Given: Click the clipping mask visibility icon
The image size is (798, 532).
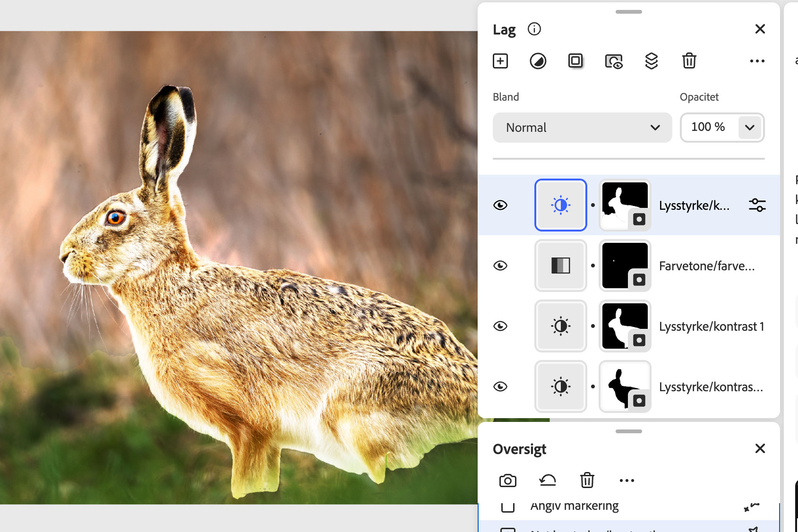Looking at the screenshot, I should coord(613,61).
